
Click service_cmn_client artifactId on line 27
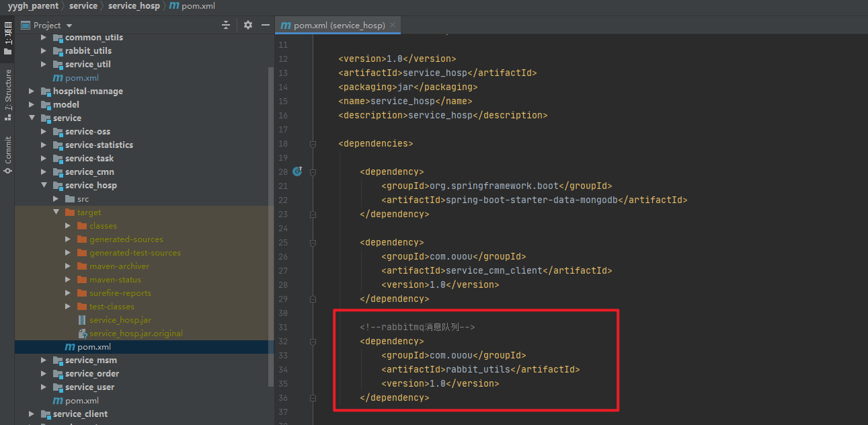[494, 270]
